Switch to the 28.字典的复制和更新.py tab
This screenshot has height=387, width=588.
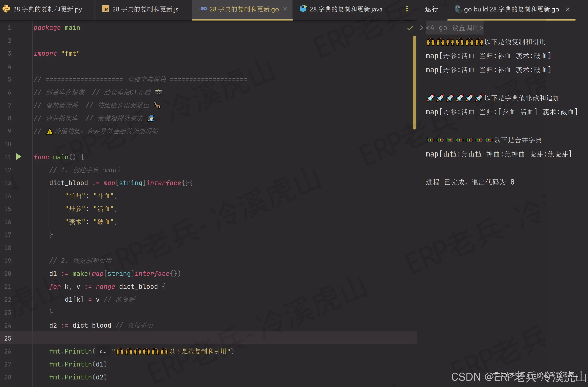tap(47, 9)
